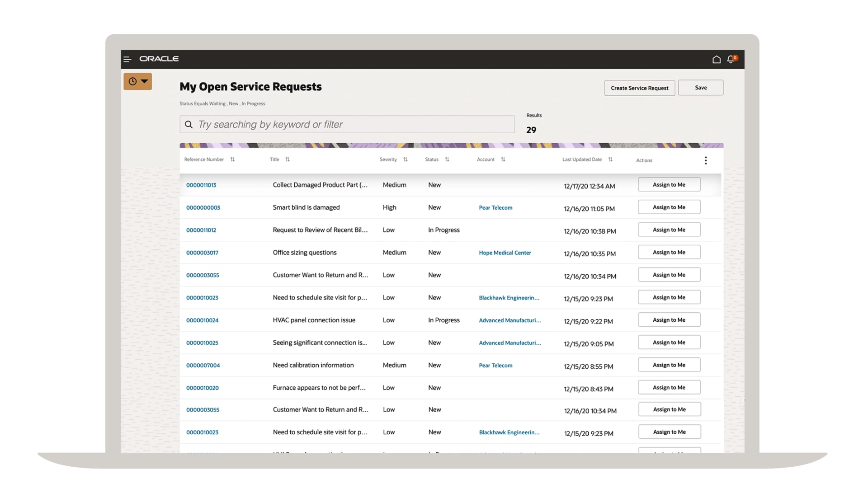Sort by the Severity column

(x=405, y=160)
